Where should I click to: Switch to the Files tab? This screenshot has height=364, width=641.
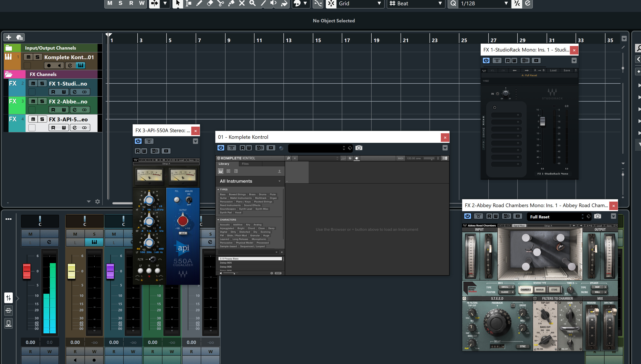click(245, 164)
